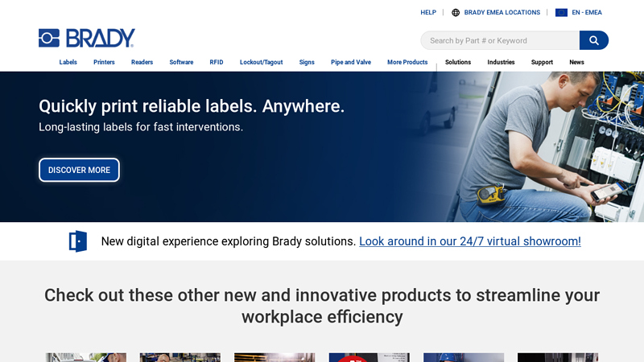Click the Brady logo
Screen dimensions: 644x362
click(87, 38)
